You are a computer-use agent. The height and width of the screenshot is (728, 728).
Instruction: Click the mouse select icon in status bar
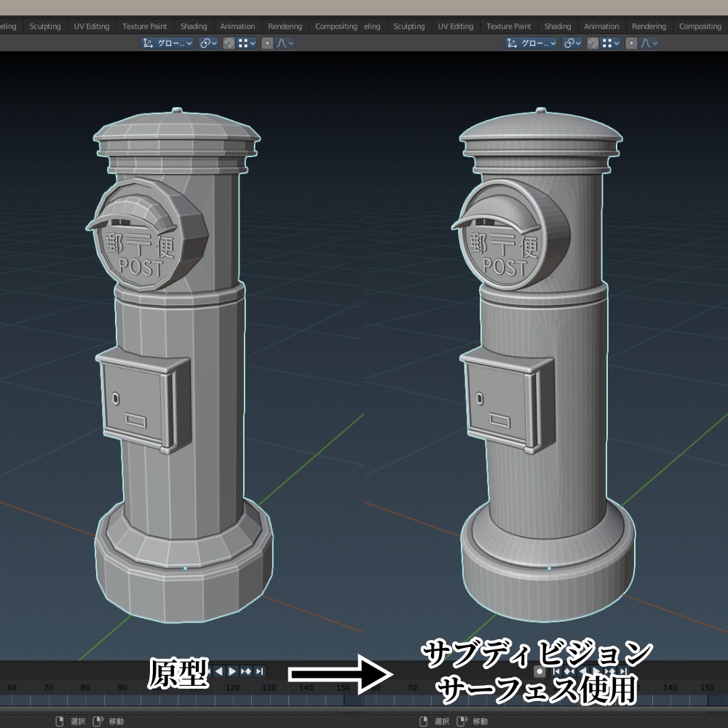tap(60, 721)
